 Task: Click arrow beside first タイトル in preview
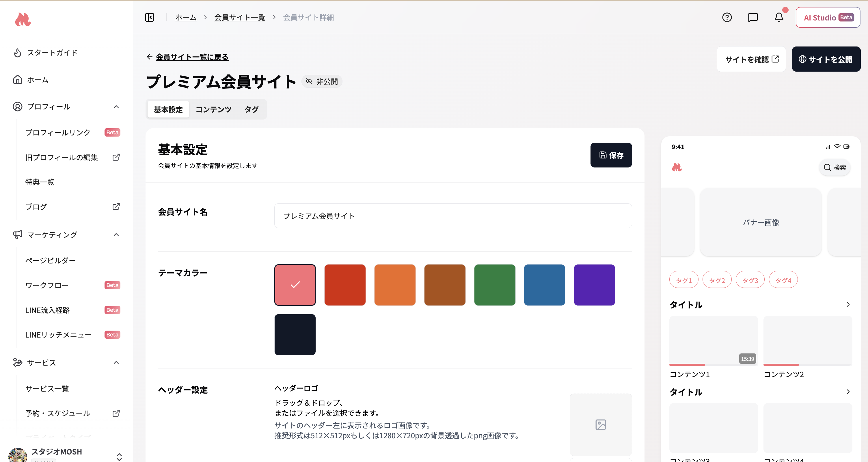(x=848, y=305)
